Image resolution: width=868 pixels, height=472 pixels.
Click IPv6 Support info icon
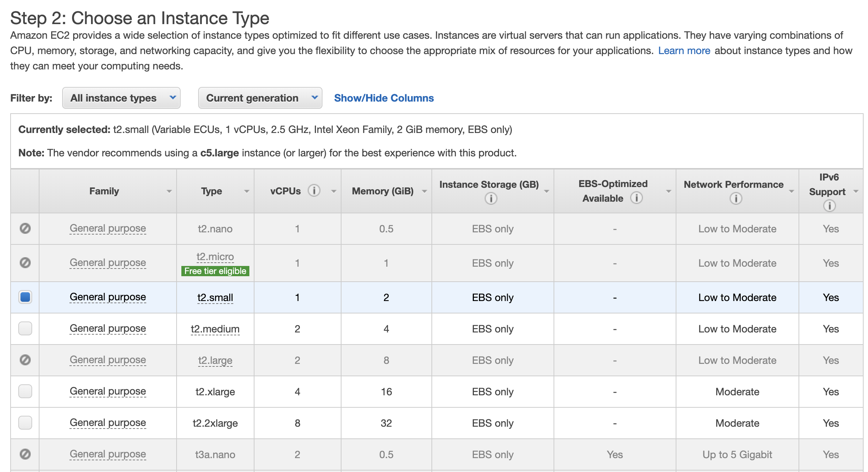[x=829, y=206]
